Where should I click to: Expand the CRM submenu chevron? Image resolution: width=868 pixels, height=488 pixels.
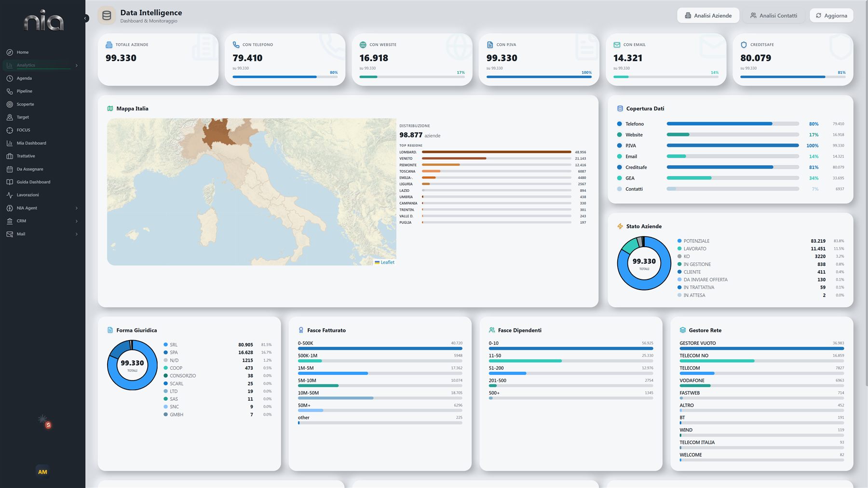(x=77, y=221)
